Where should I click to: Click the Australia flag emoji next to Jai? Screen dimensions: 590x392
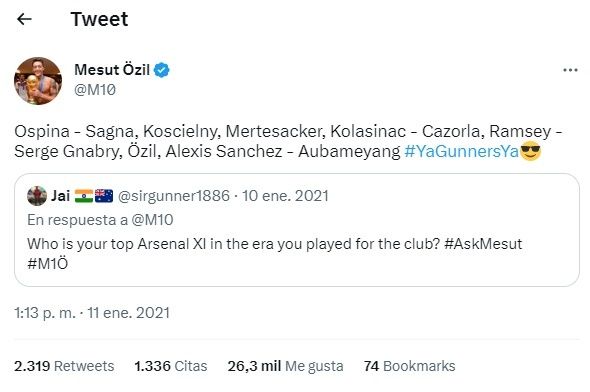[104, 196]
